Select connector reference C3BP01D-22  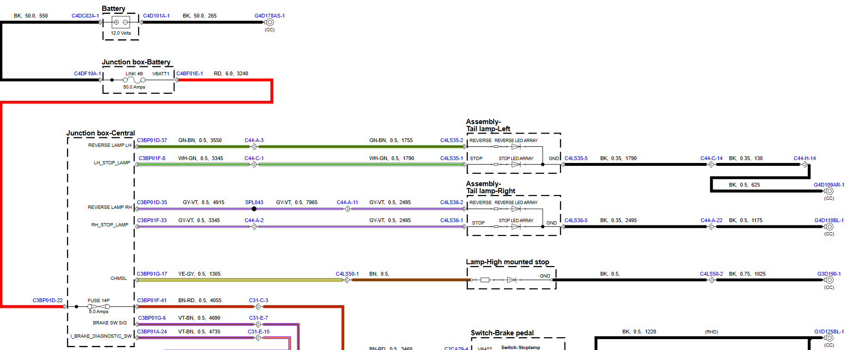(47, 300)
